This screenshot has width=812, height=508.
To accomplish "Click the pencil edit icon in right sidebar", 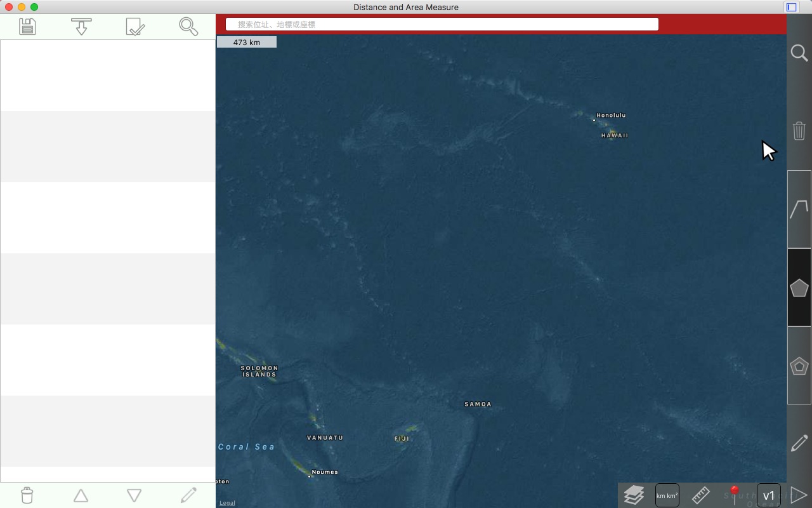I will pos(799,443).
